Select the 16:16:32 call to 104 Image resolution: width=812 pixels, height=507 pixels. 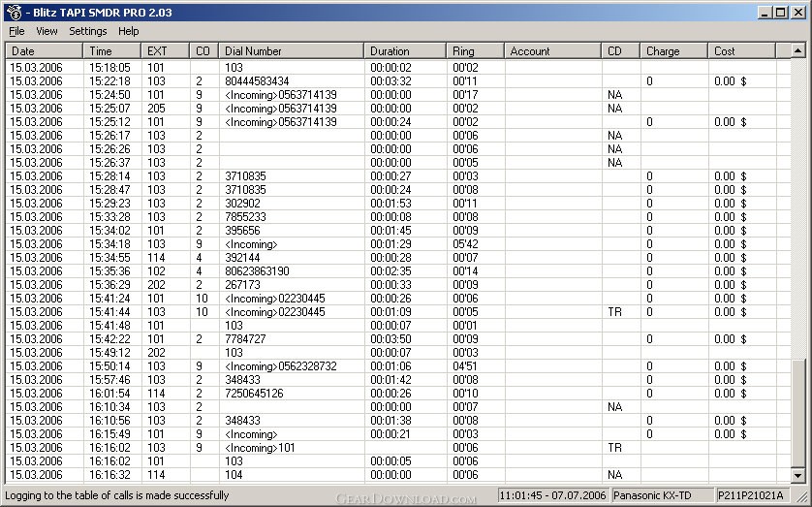click(399, 475)
